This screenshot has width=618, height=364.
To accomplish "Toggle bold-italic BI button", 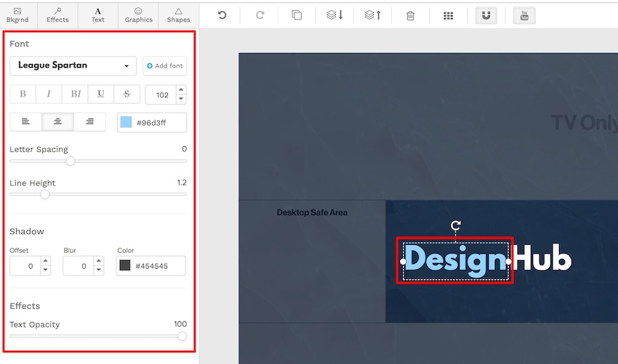I will [75, 94].
